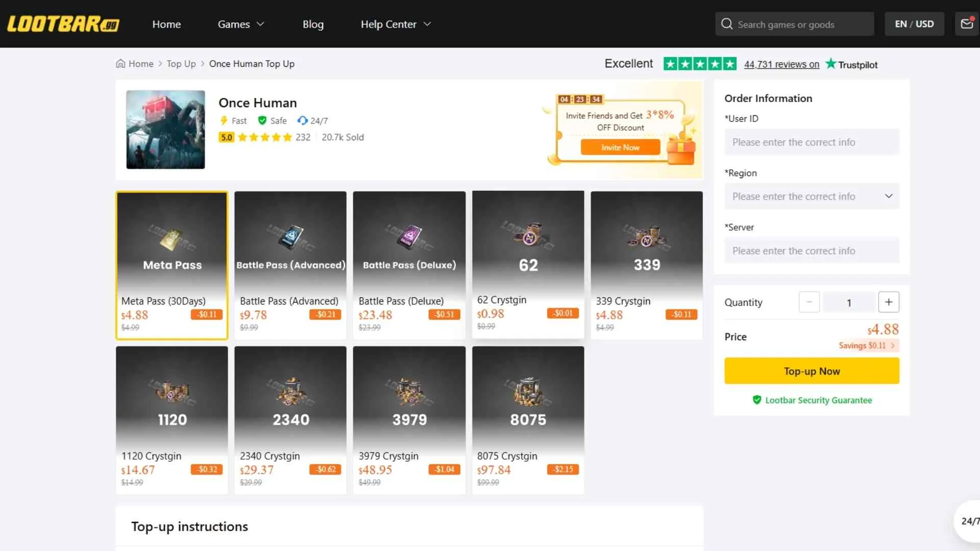Open the Once Human game cover image
Screen dimensions: 980x551
click(x=165, y=130)
